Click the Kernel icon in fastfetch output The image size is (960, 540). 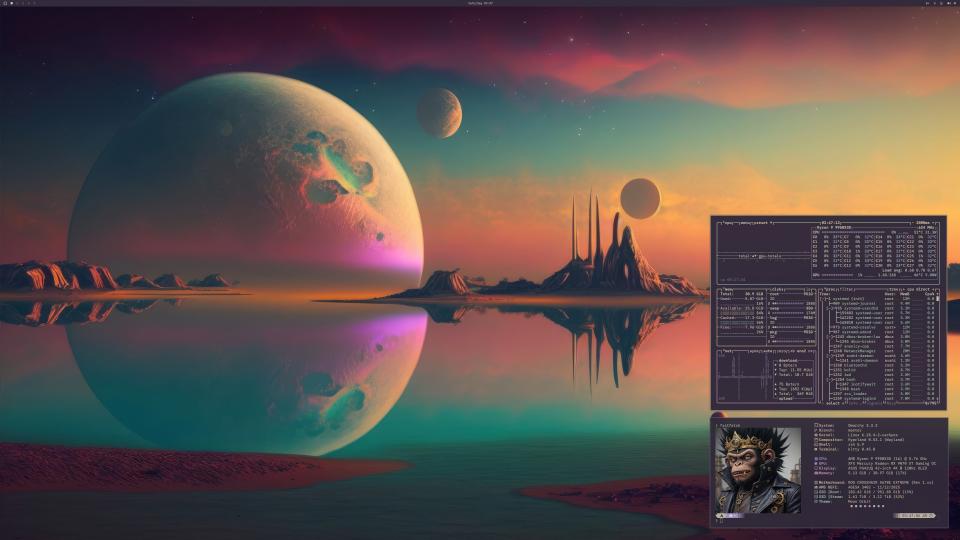[816, 435]
